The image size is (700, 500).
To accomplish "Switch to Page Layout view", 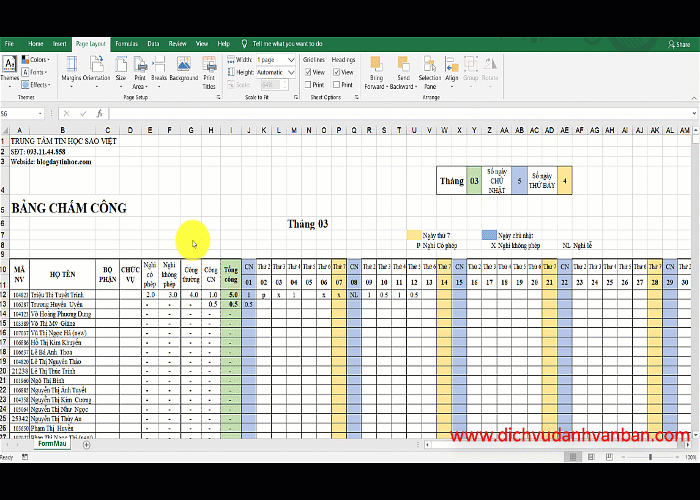I will [591, 457].
